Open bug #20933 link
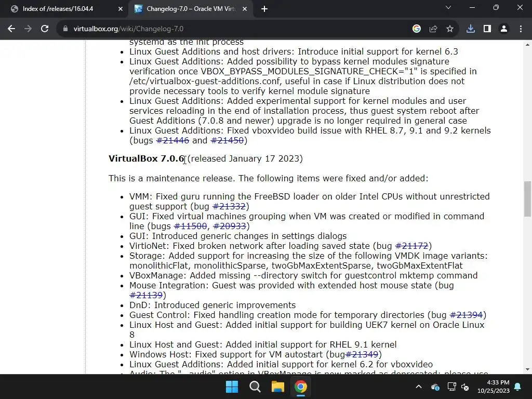The height and width of the screenshot is (399, 532). [229, 226]
